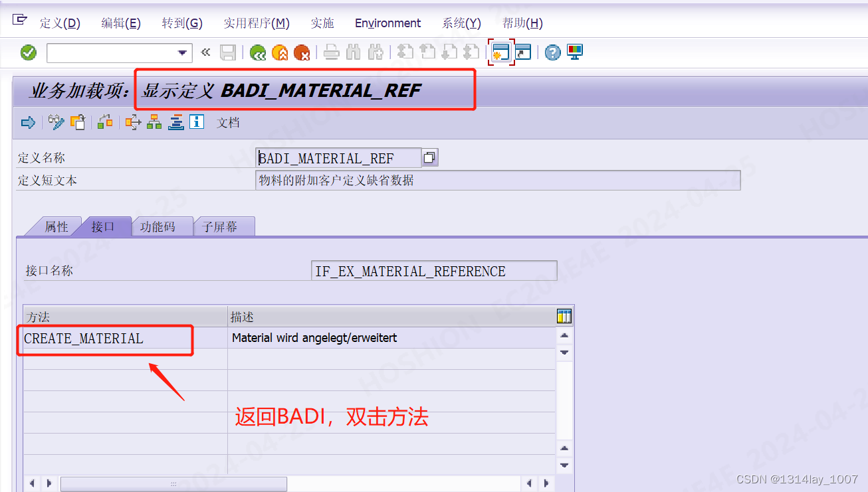Click the Where-Used List icon
The width and height of the screenshot is (868, 492).
click(x=105, y=122)
